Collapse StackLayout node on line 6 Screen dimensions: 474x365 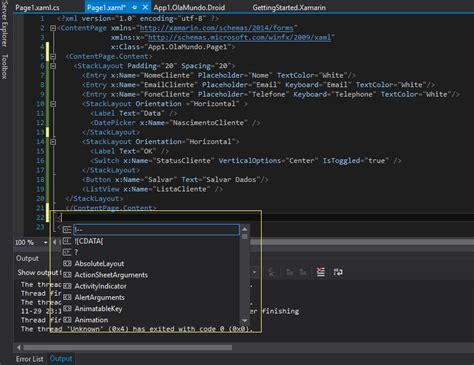pos(53,66)
